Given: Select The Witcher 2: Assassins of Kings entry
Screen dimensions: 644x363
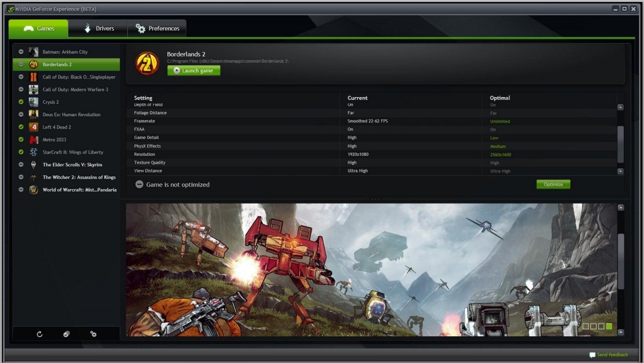Looking at the screenshot, I should (66, 177).
